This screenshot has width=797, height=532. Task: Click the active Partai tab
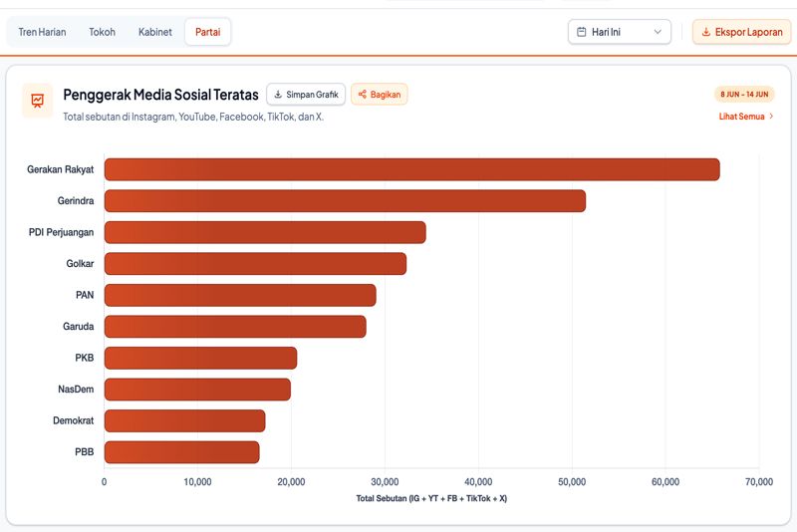pyautogui.click(x=208, y=32)
